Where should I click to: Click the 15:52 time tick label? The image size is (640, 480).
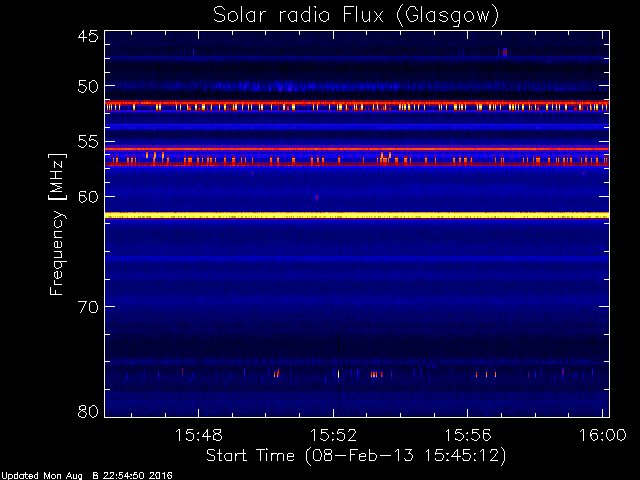tap(333, 436)
